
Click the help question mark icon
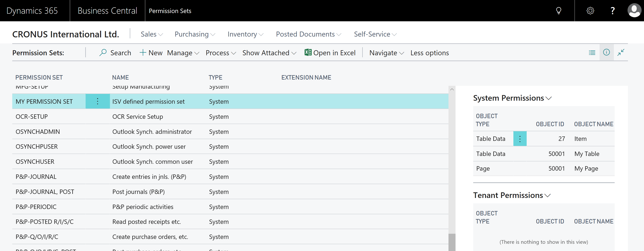(x=612, y=10)
